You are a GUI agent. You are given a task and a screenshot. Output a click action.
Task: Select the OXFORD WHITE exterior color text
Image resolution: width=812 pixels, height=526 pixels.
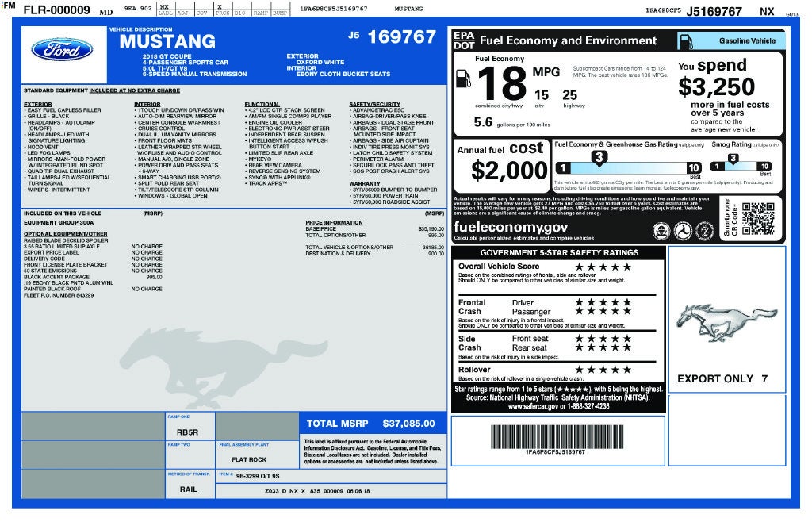click(x=320, y=62)
